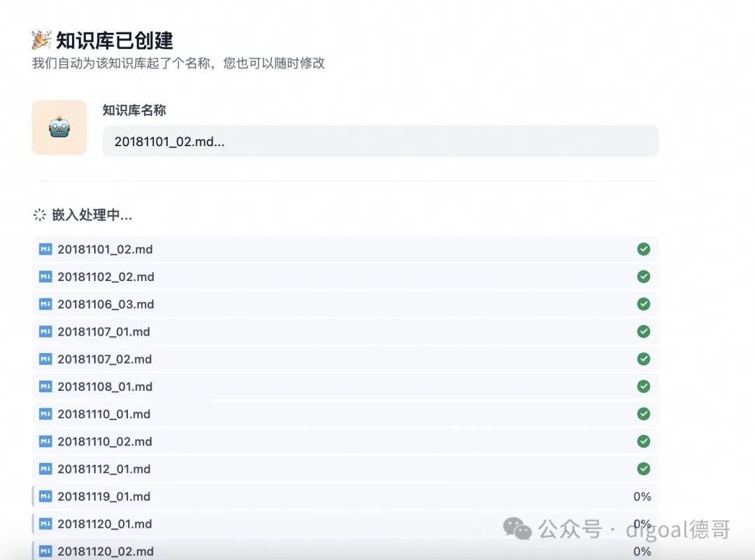Select the file name 20181107_02.md
The image size is (755, 560).
105,359
